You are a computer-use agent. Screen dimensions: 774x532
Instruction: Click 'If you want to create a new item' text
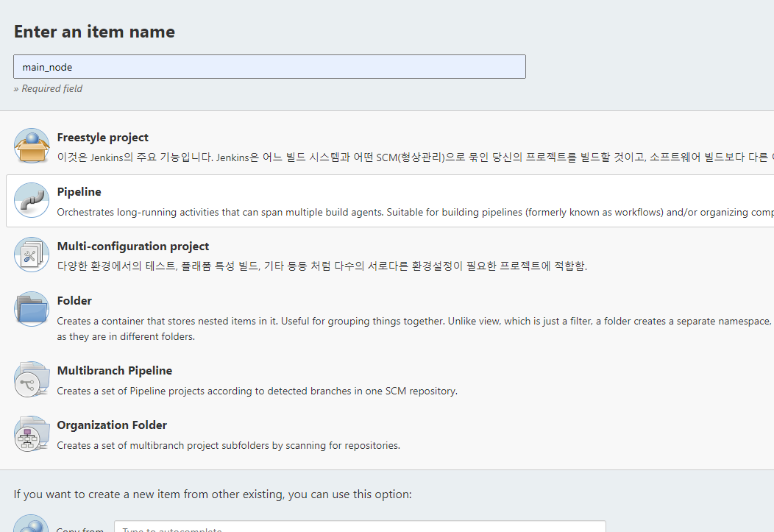213,494
